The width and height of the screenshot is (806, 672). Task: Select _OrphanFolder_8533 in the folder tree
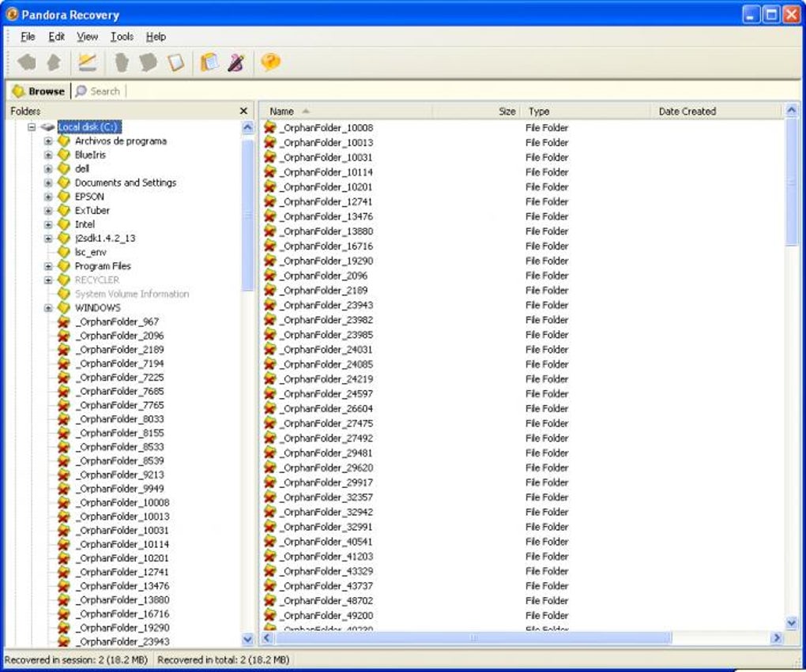[120, 447]
